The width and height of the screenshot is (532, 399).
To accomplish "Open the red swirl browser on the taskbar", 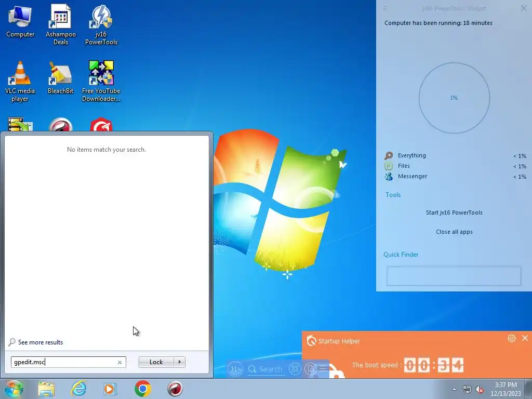I will click(x=175, y=389).
